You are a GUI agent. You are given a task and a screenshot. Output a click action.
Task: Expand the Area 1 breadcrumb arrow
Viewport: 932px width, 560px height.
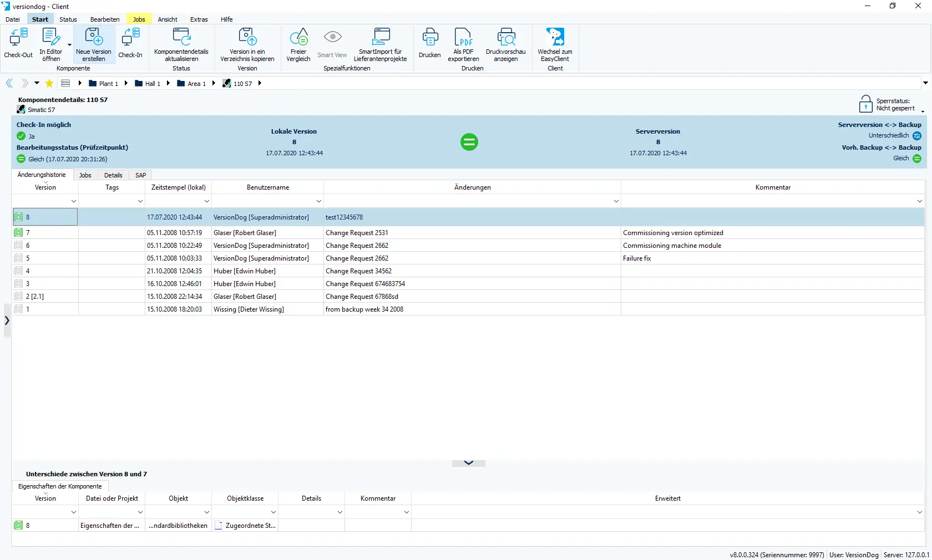(x=214, y=83)
